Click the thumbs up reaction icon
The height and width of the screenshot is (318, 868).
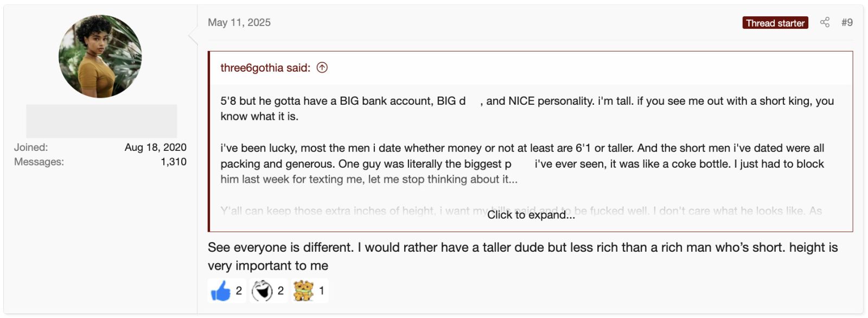220,291
